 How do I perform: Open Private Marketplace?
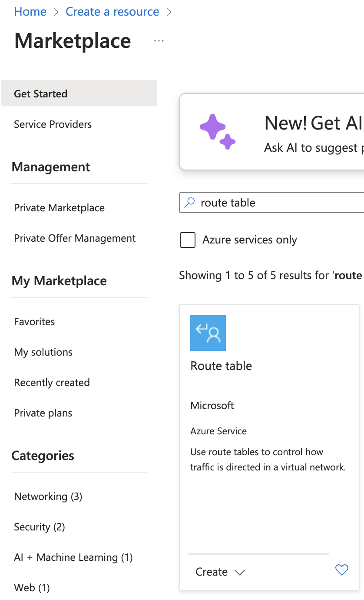pos(60,208)
